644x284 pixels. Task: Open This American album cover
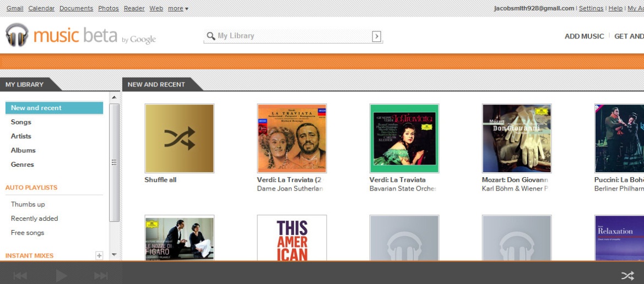291,238
